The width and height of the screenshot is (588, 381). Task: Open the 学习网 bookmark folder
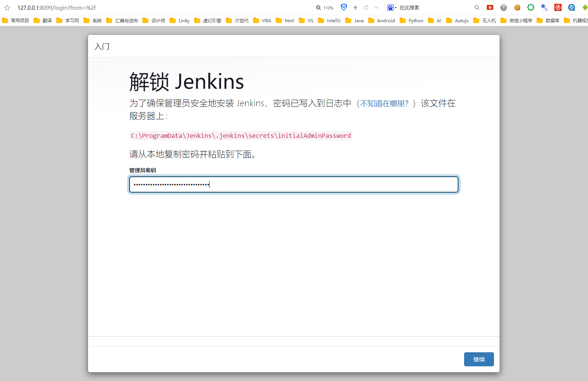pos(68,20)
